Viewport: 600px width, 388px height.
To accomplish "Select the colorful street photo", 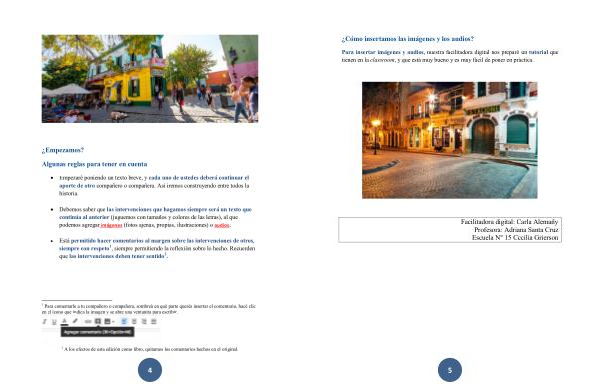I will tap(150, 79).
